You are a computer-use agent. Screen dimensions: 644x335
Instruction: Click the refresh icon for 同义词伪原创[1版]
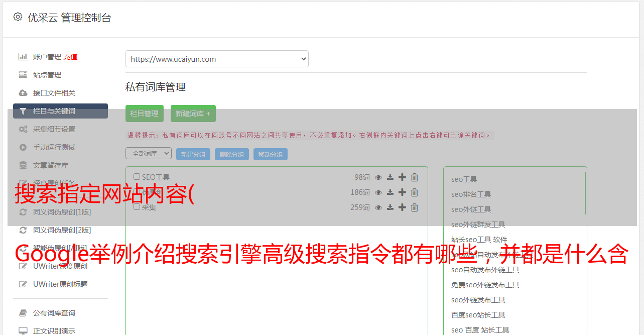click(x=23, y=212)
